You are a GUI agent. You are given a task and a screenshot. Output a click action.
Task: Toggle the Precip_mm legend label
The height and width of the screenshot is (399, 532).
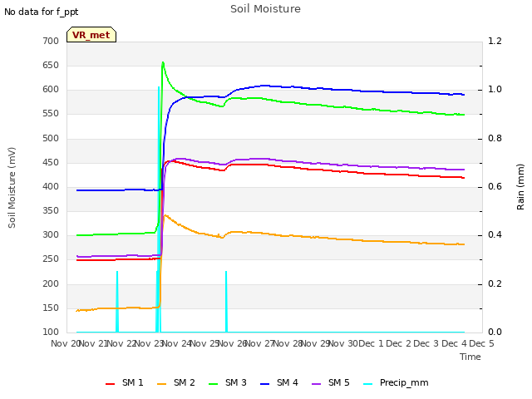[404, 383]
